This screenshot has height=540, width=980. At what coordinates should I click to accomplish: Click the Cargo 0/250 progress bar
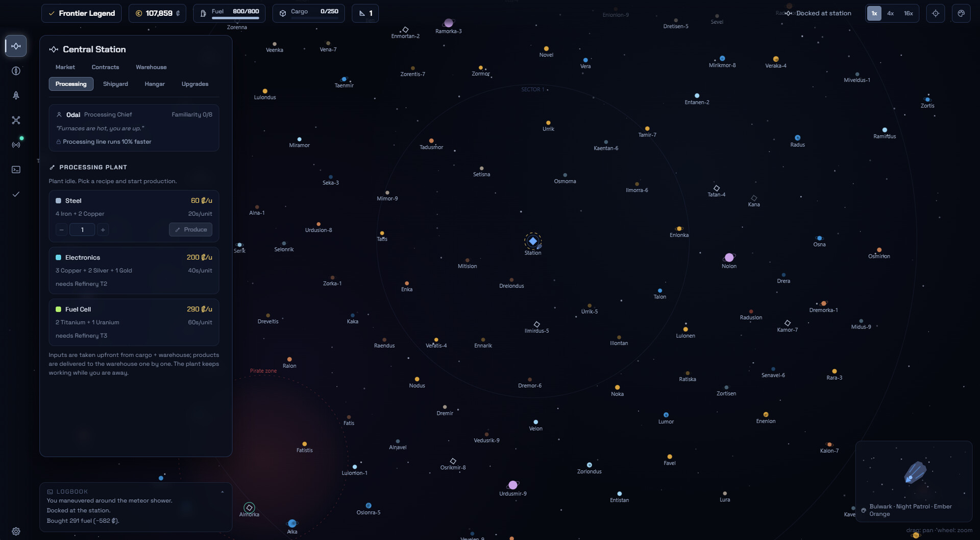click(314, 18)
